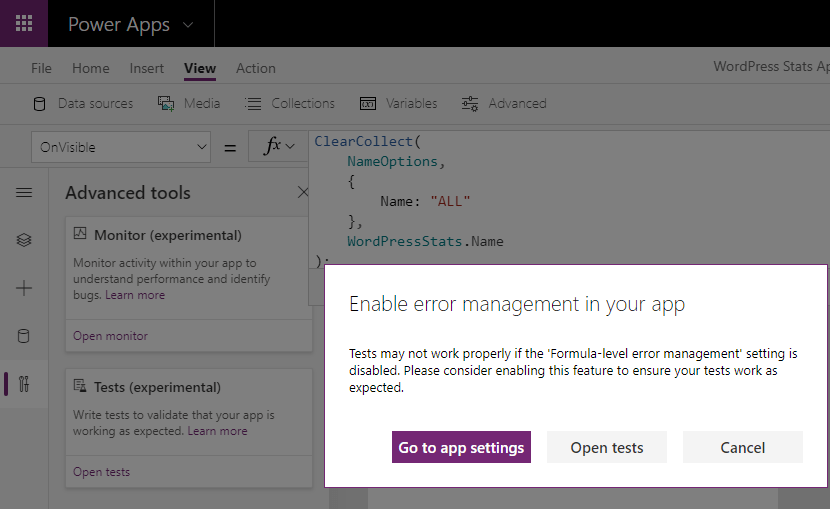The width and height of the screenshot is (830, 509).
Task: Click the Monitor (experimental) chart icon
Action: pyautogui.click(x=80, y=233)
